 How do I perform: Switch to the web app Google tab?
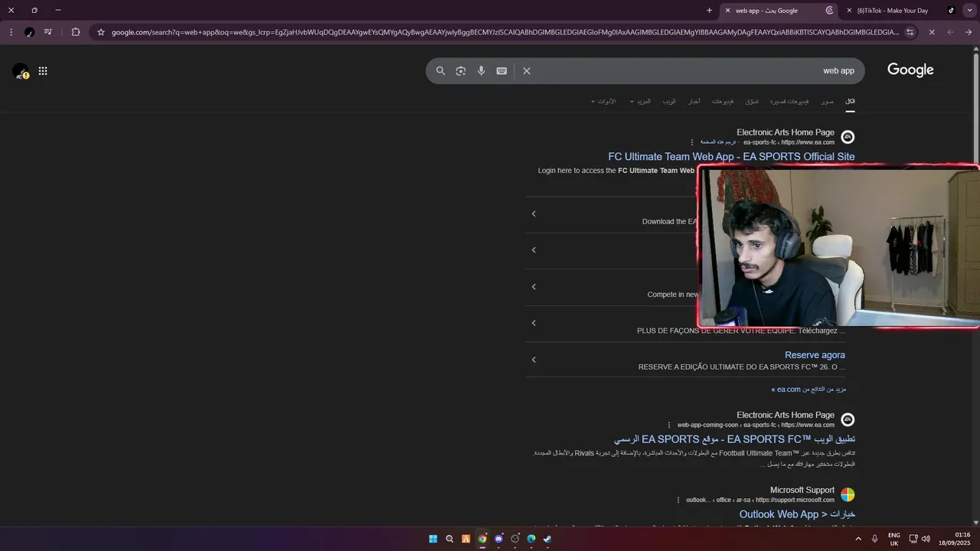point(779,11)
